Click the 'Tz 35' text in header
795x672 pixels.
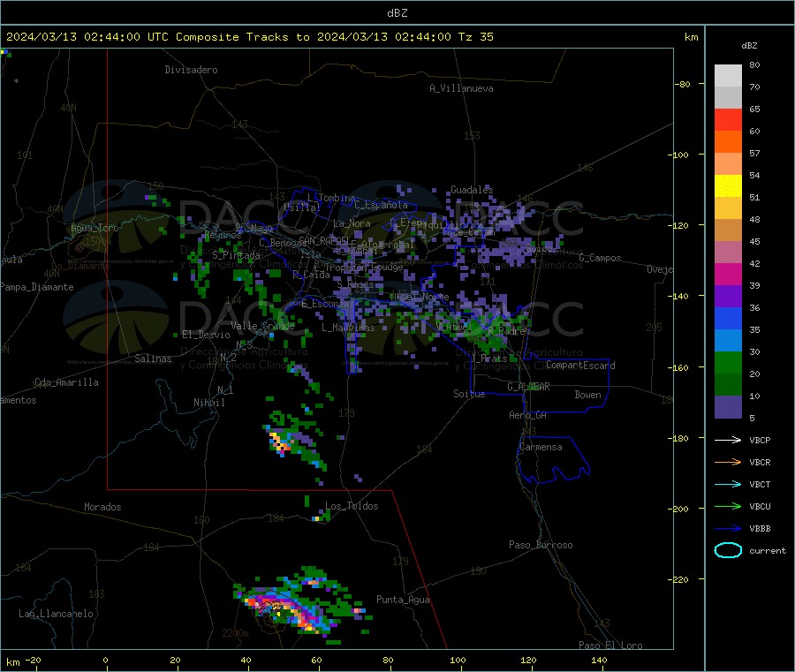point(475,37)
